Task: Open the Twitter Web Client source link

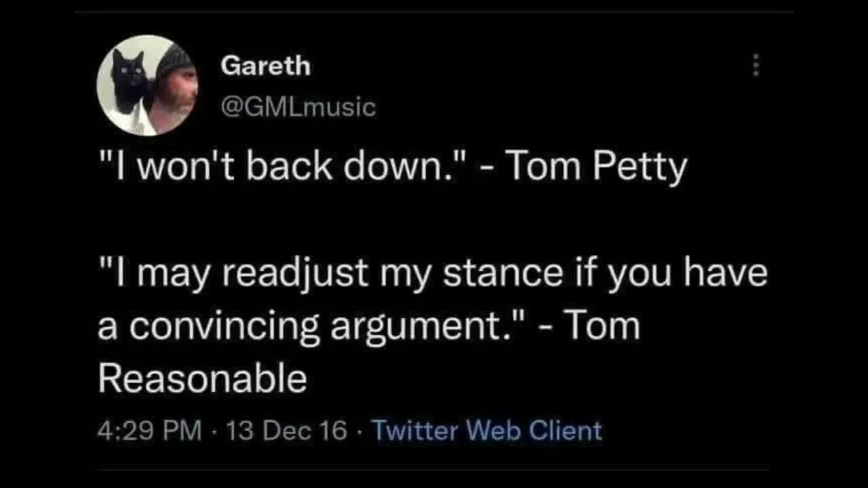Action: 486,431
